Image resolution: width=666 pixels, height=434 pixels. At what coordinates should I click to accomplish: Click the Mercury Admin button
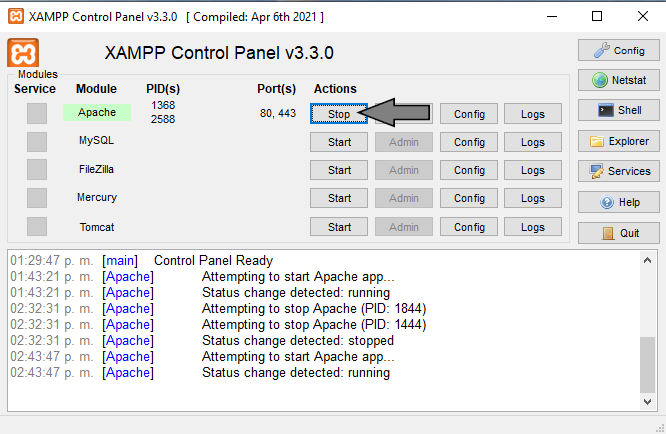tap(404, 198)
